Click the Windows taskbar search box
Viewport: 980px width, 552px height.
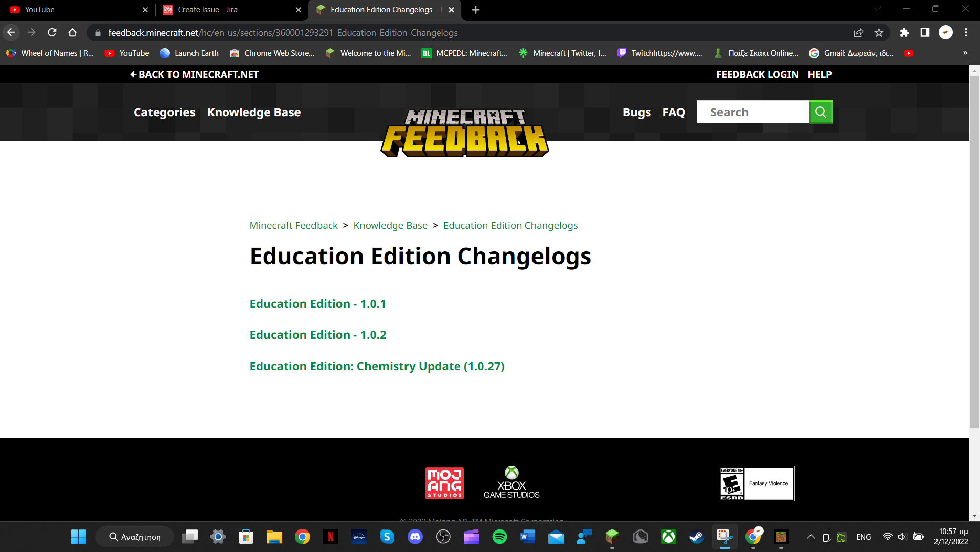pyautogui.click(x=135, y=537)
